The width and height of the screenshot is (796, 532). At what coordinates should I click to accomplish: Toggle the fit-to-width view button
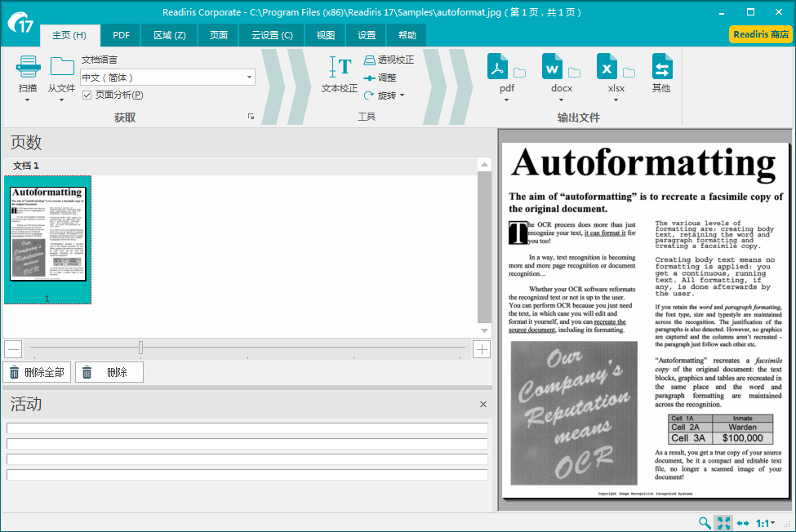(x=743, y=523)
